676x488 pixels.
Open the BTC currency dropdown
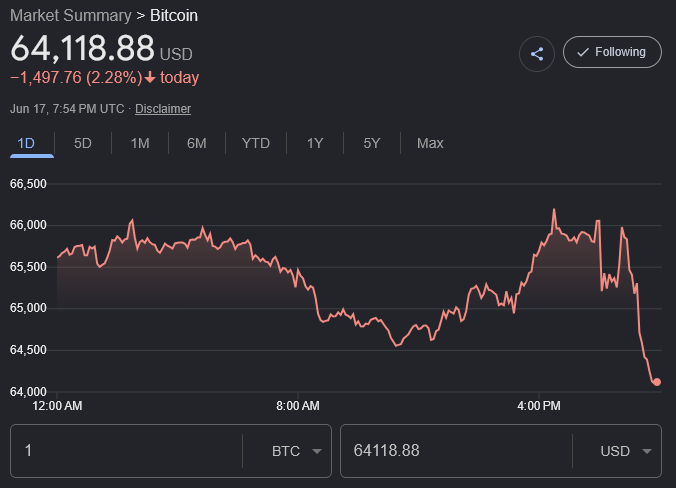click(x=296, y=451)
